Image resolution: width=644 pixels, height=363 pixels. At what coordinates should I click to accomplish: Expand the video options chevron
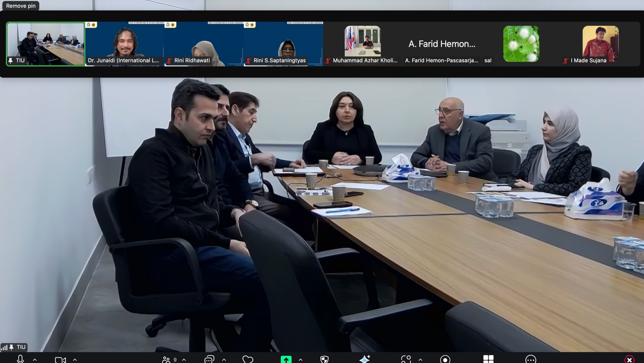pyautogui.click(x=75, y=359)
